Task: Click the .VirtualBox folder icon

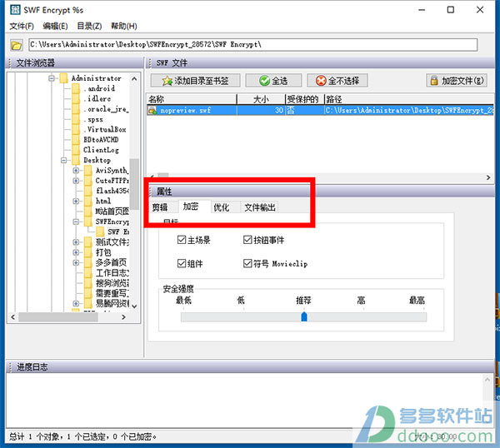Action: (x=76, y=130)
